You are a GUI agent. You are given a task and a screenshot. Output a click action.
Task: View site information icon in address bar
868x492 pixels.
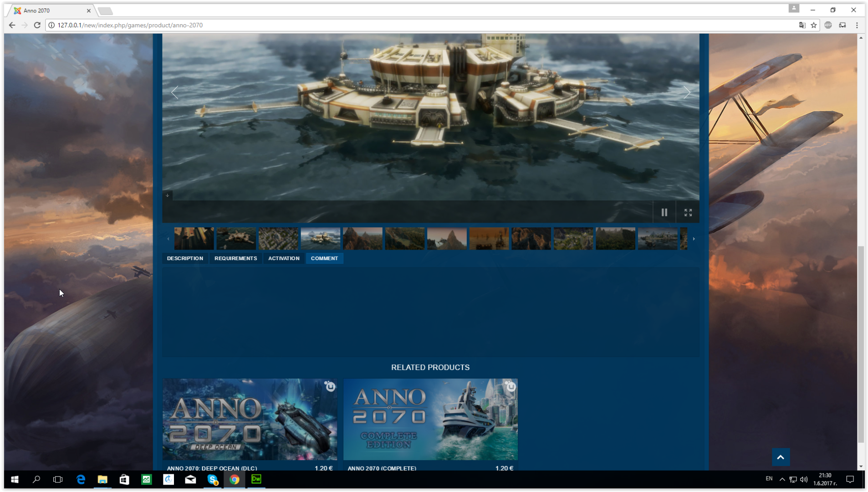51,25
